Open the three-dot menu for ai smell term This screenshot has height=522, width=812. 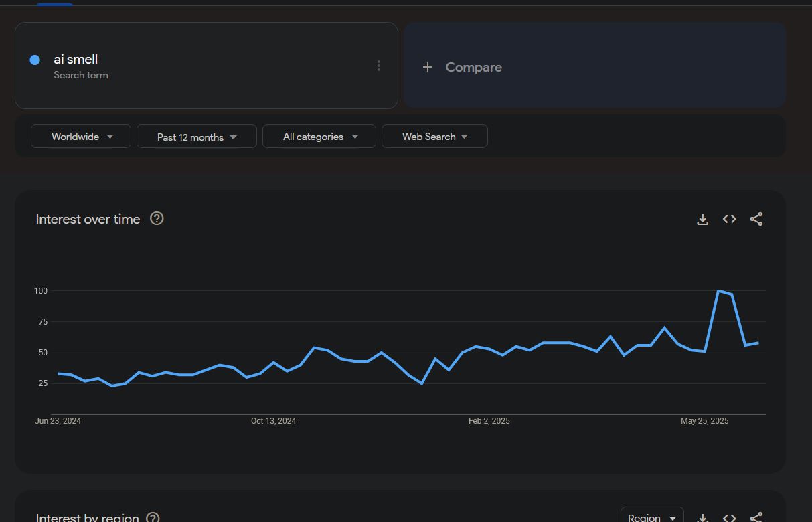[379, 66]
